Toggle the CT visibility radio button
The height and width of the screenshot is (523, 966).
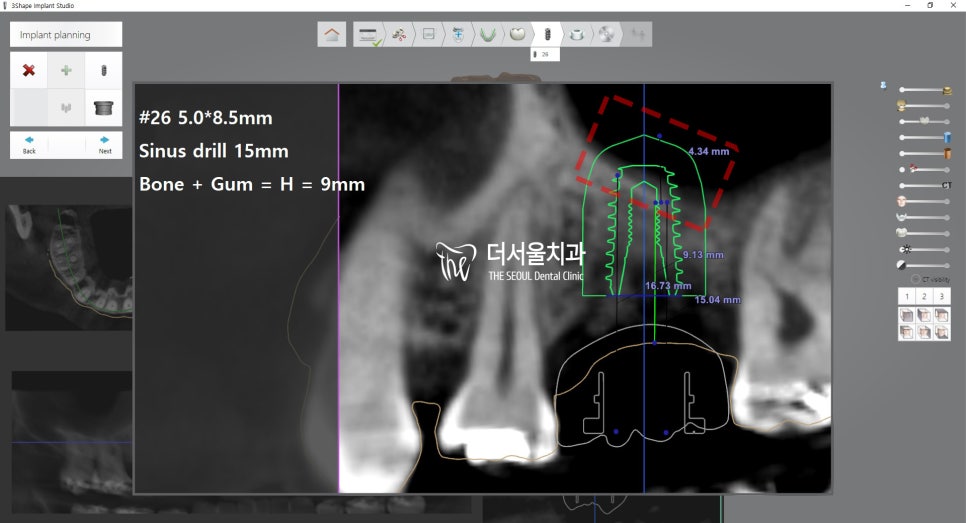pyautogui.click(x=915, y=279)
